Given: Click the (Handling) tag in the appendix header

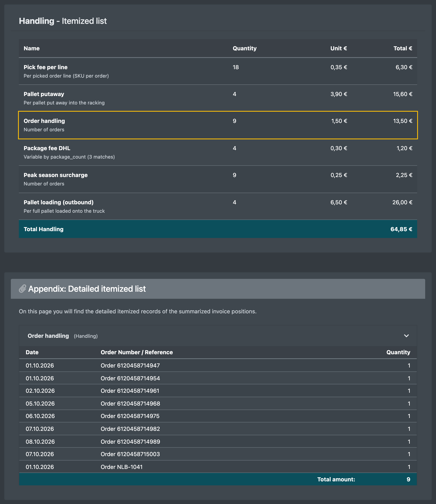Looking at the screenshot, I should coord(86,336).
